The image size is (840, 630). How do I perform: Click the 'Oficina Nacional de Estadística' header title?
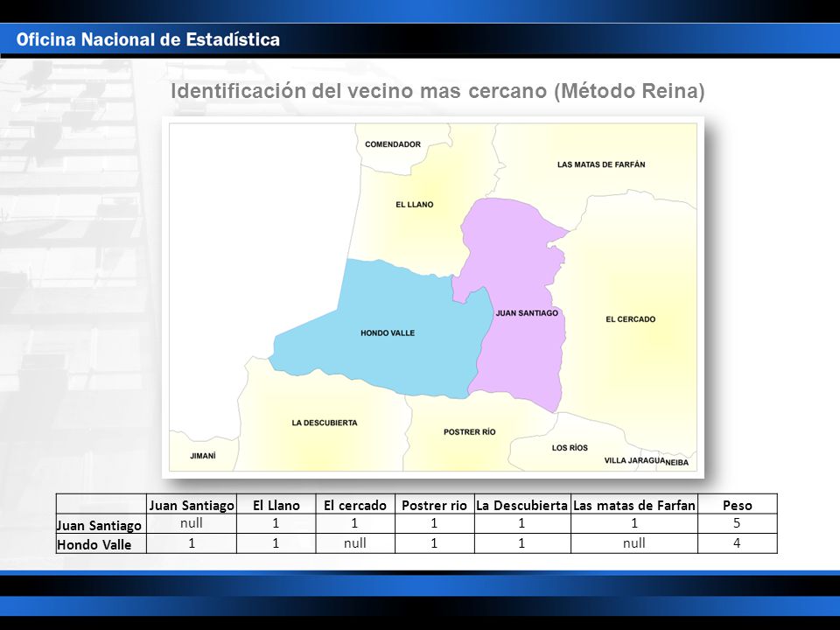[x=148, y=39]
